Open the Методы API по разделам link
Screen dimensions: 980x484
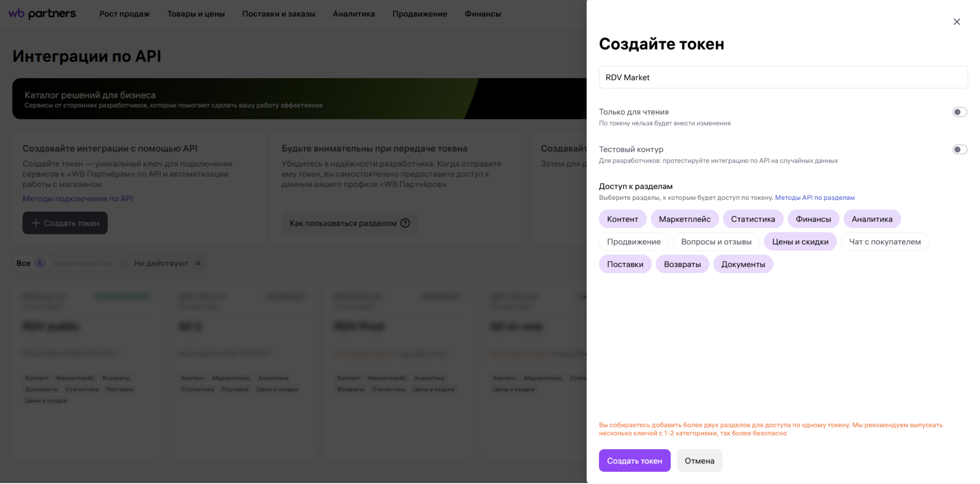814,198
